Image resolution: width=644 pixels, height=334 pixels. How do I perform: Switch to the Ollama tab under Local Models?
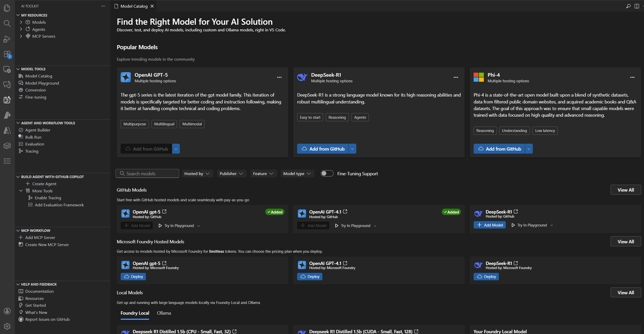coord(164,313)
